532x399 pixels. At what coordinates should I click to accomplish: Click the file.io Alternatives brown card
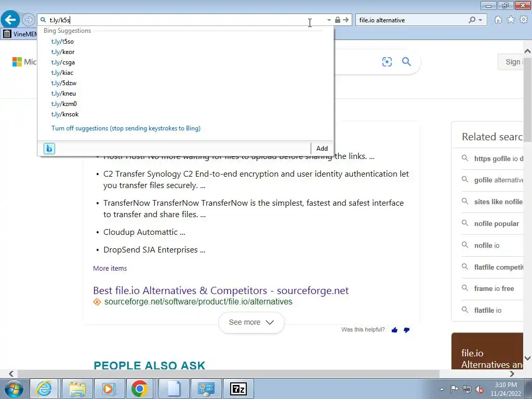click(487, 351)
